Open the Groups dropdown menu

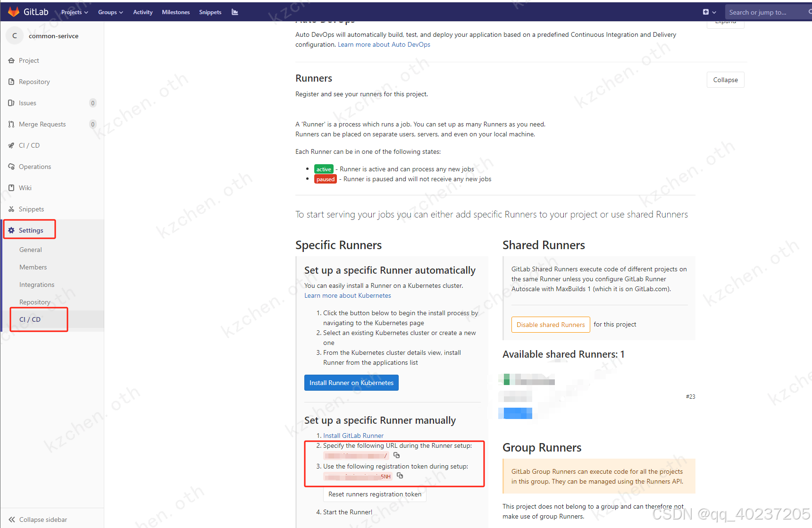pos(110,12)
